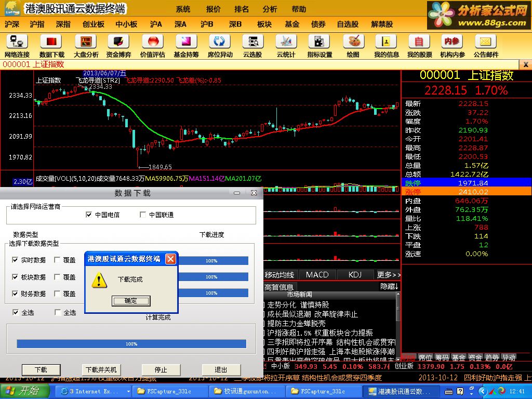Uncheck the 财务数据 checkbox
This screenshot has height=399, width=532.
pos(15,294)
